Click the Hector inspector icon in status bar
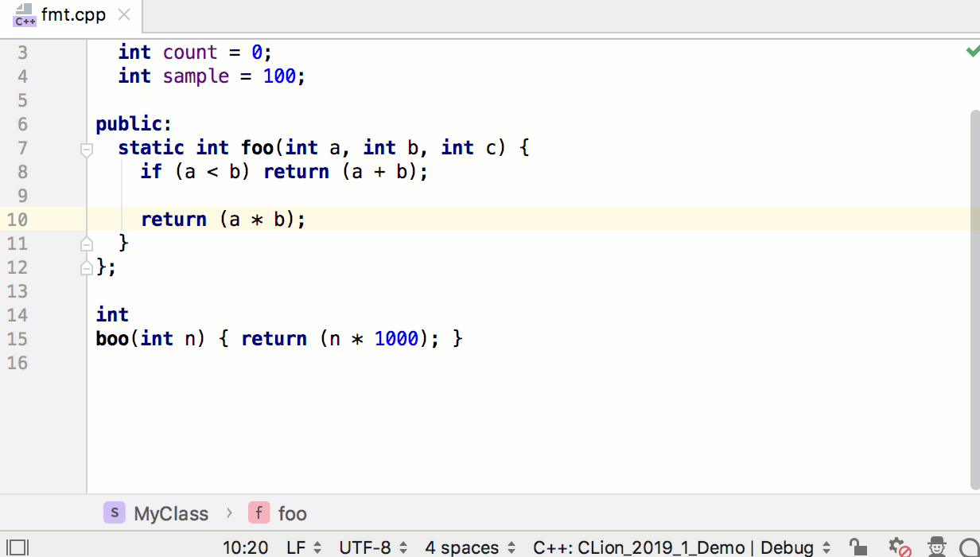980x557 pixels. pos(936,547)
